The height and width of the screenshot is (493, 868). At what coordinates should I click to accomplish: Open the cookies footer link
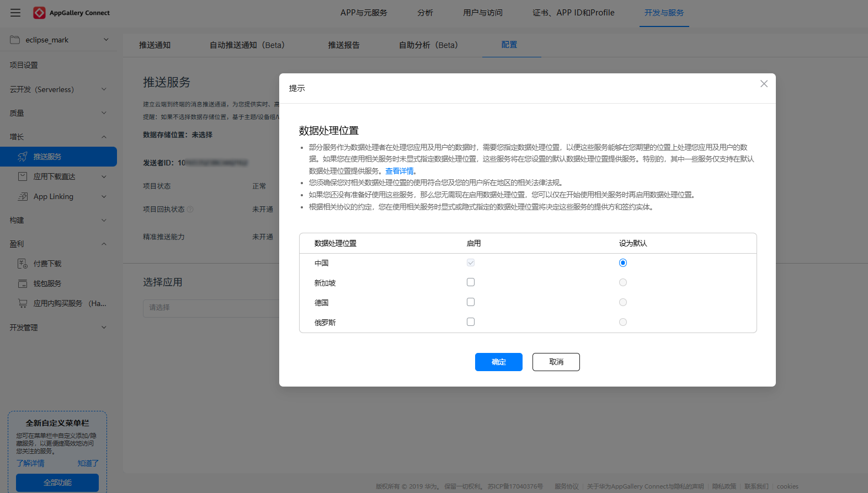[787, 486]
